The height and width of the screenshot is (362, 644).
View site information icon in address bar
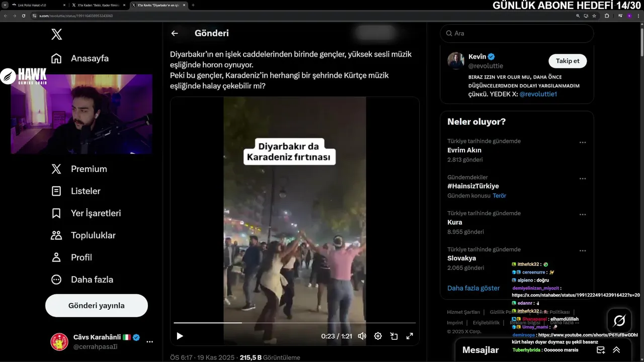point(35,16)
